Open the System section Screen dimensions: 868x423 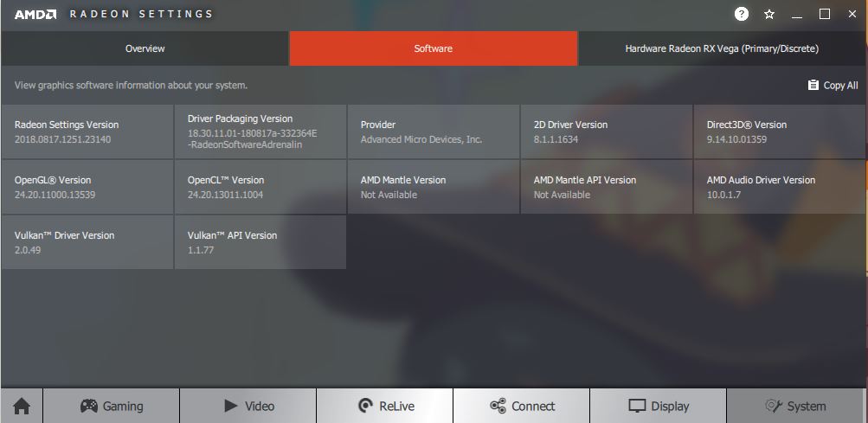point(795,406)
